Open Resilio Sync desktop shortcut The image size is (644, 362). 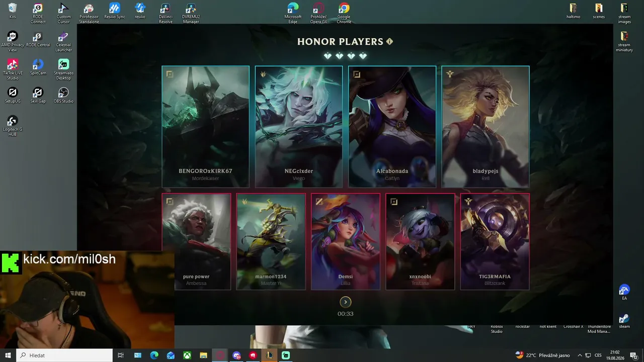tap(115, 12)
